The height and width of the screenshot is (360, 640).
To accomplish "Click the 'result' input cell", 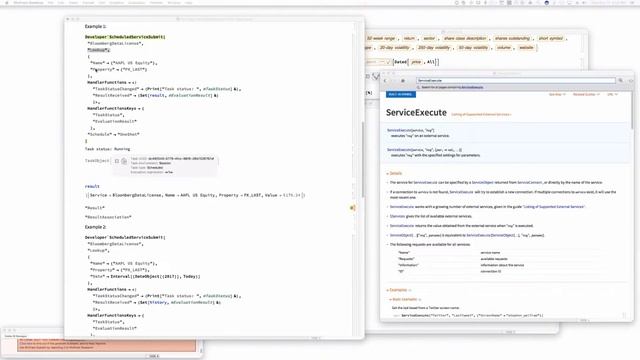I will click(92, 187).
